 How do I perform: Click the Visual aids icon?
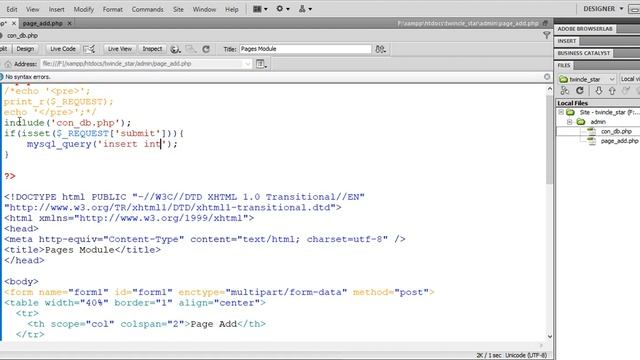(x=191, y=49)
